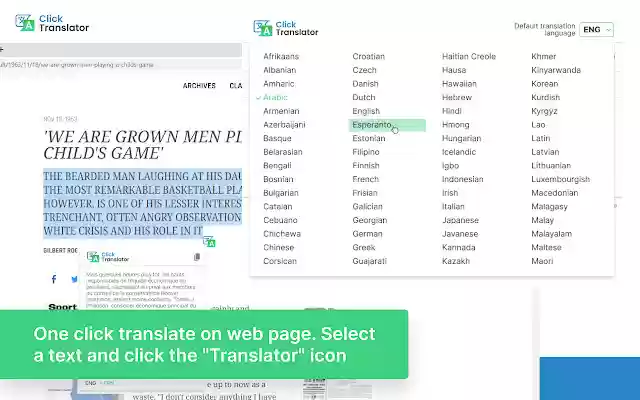This screenshot has width=640, height=400.
Task: Pick Czech from the language list
Action: [x=364, y=70]
